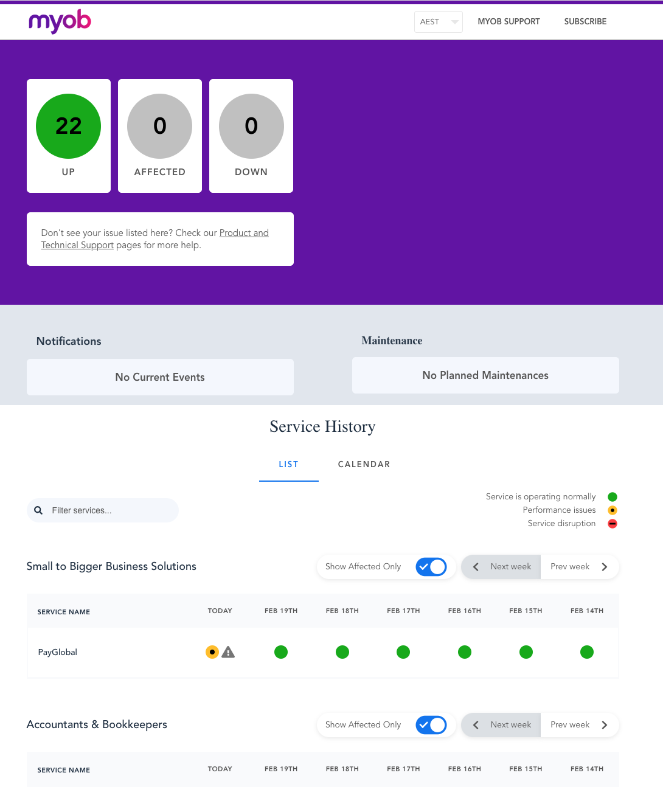Toggle Show Affected Only for Accountants & Bookkeepers

(x=431, y=725)
